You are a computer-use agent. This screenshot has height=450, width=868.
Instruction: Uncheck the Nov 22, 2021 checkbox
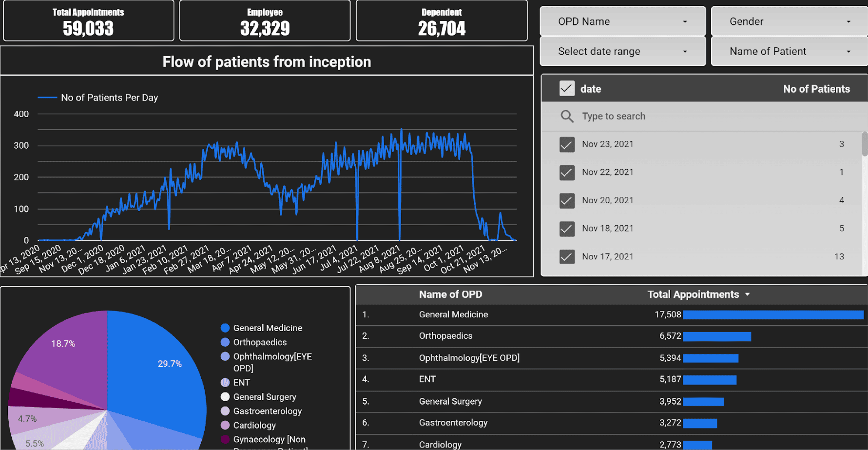click(567, 173)
